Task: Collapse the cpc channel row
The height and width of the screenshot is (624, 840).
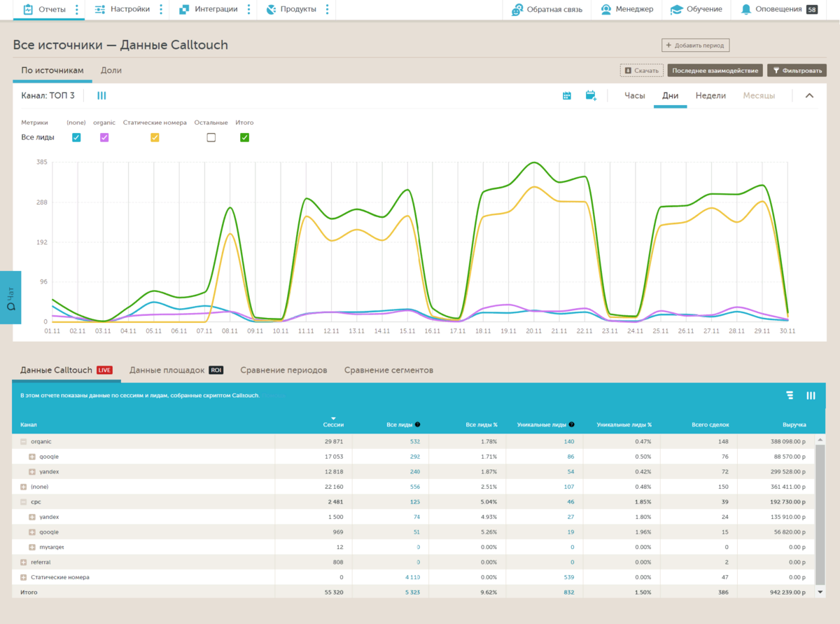Action: pos(24,502)
